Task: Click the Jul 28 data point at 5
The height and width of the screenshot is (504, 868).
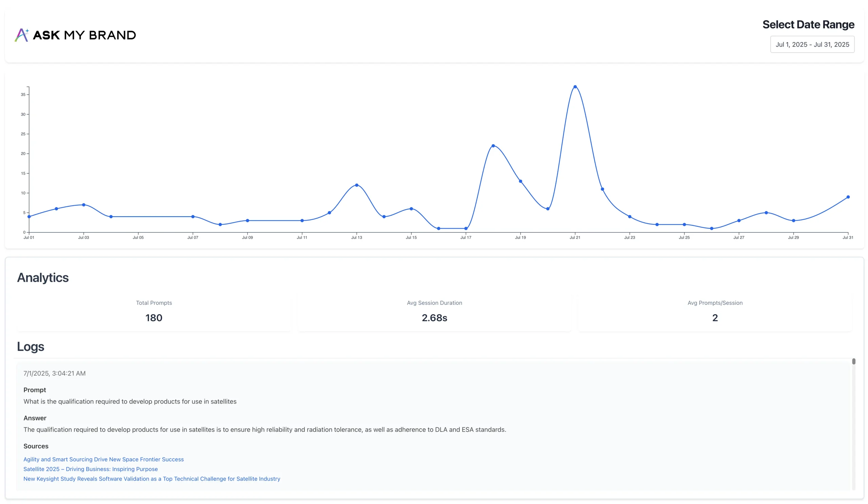Action: click(766, 213)
